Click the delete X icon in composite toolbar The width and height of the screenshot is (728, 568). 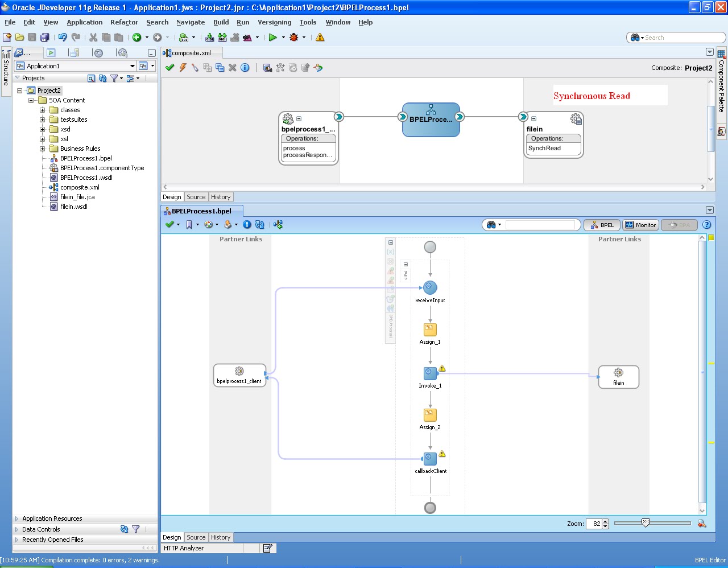click(x=232, y=67)
